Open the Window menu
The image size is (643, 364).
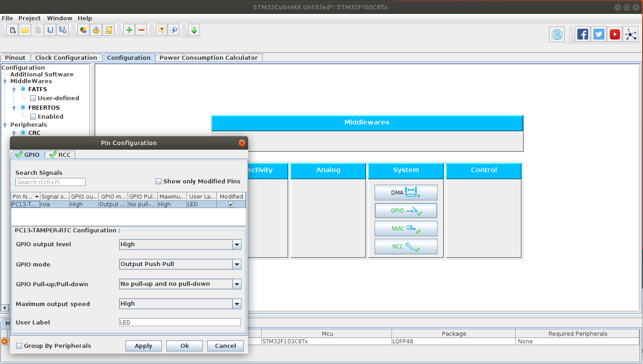(59, 18)
